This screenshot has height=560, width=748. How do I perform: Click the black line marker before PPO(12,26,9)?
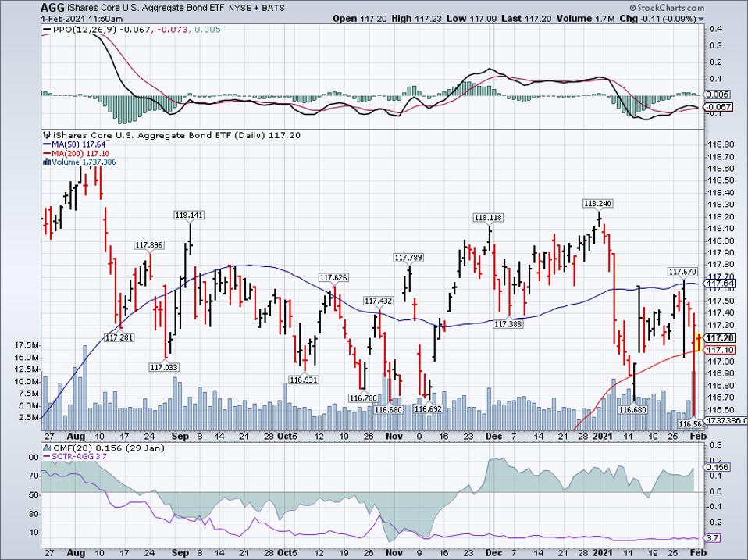point(47,30)
